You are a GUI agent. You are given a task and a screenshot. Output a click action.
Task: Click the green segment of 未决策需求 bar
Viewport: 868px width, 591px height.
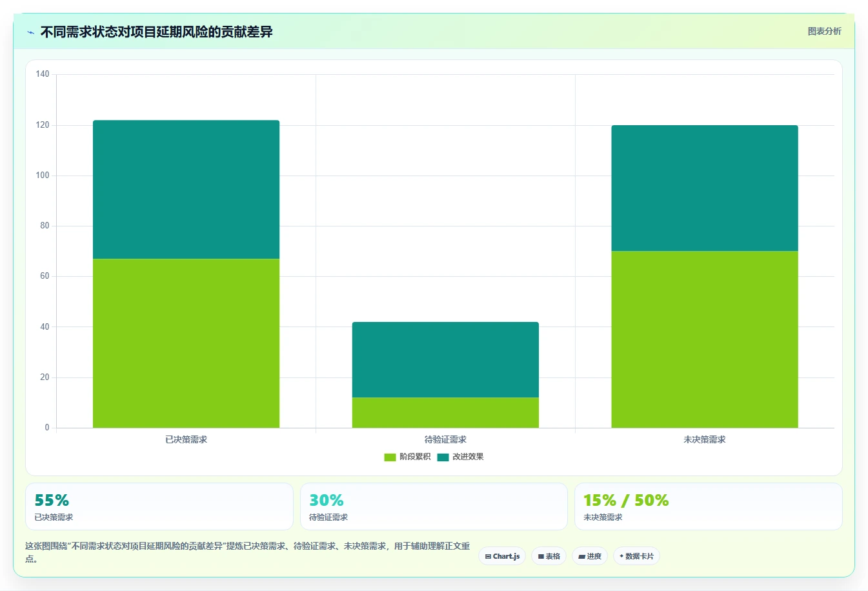coord(705,339)
